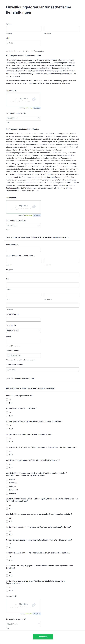Click the Telefonnummer input field
This screenshot has height=644, width=85.
coord(23,355)
